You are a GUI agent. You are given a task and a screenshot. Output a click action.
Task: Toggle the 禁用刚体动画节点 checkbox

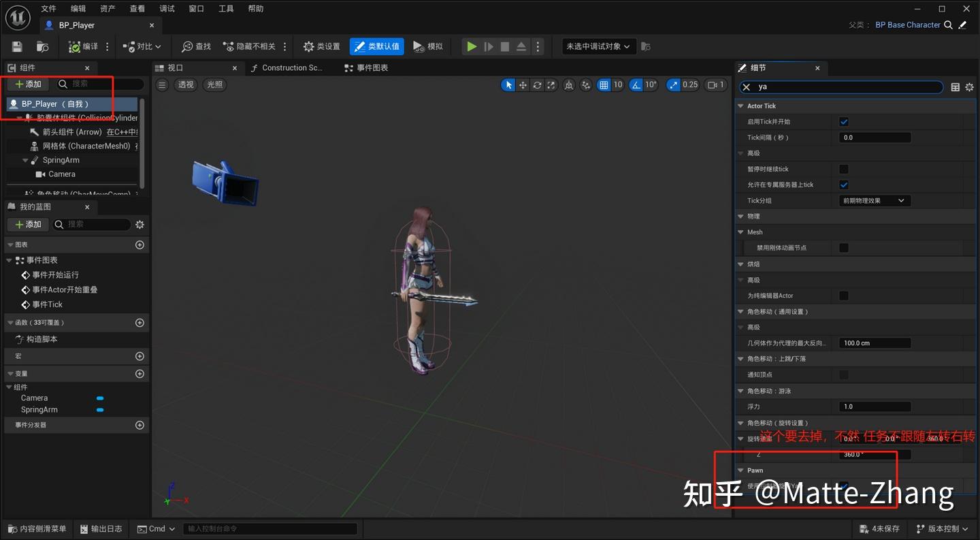[x=844, y=248]
